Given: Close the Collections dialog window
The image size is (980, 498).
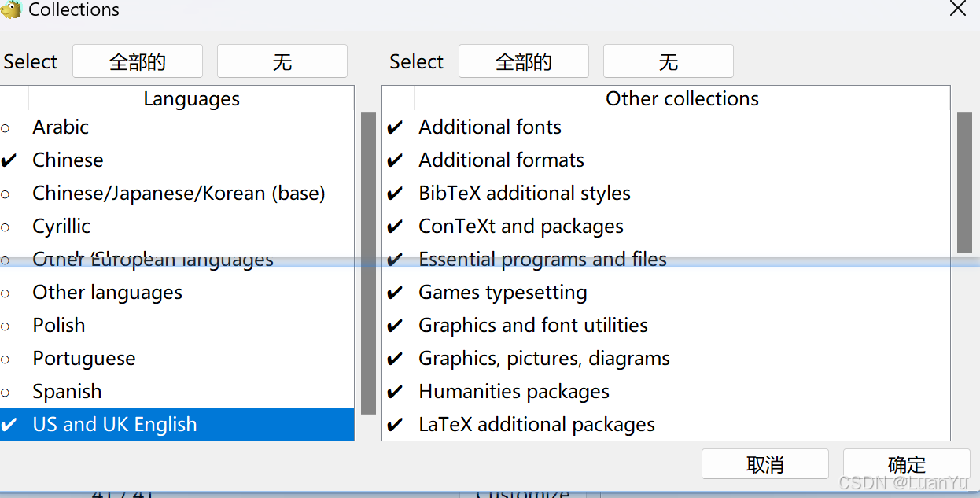Looking at the screenshot, I should (x=957, y=9).
